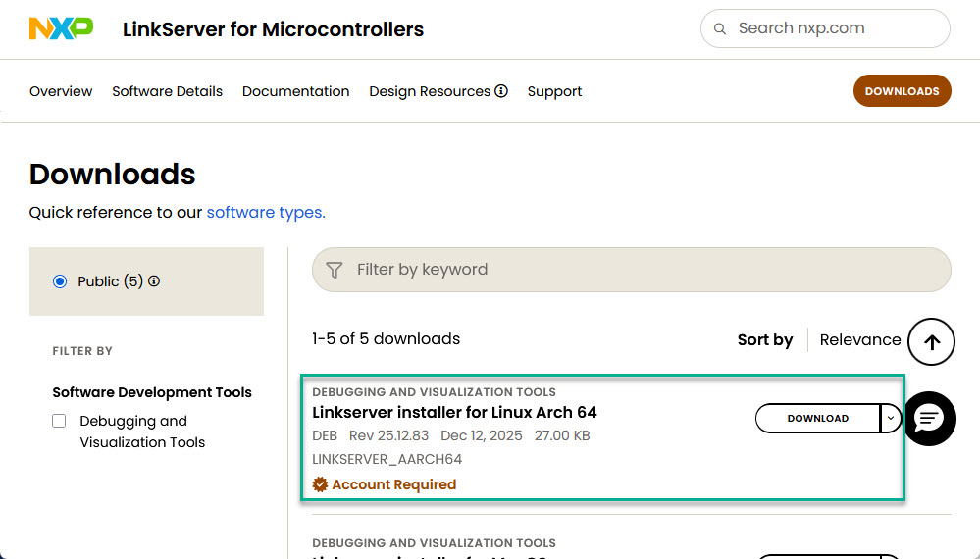Click the scroll-to-top arrow button
The height and width of the screenshot is (559, 980).
coord(931,341)
